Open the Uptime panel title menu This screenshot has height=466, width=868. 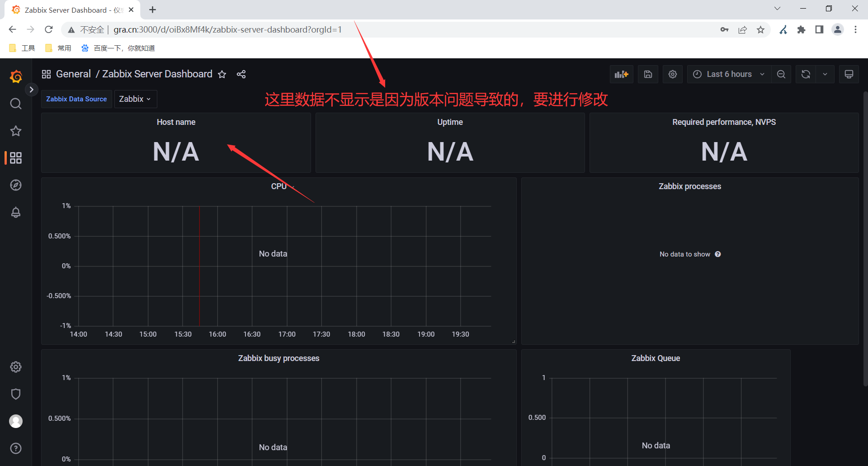pyautogui.click(x=450, y=122)
